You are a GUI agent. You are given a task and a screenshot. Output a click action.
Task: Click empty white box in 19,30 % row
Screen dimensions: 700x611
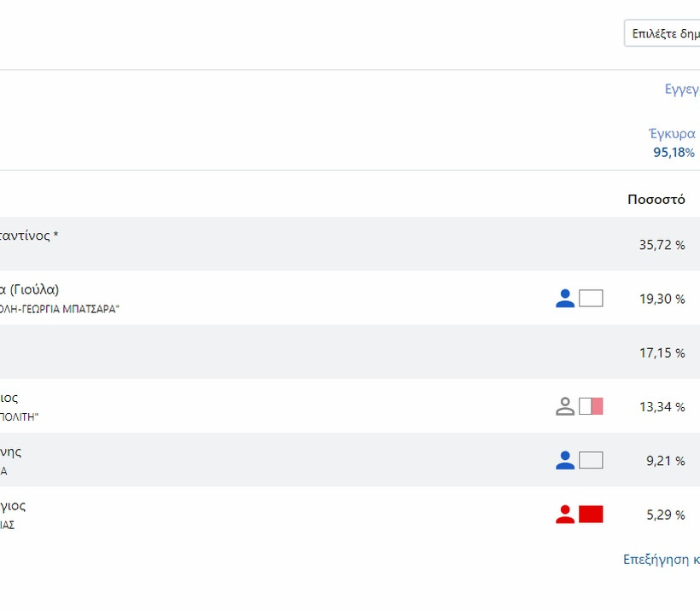[591, 299]
